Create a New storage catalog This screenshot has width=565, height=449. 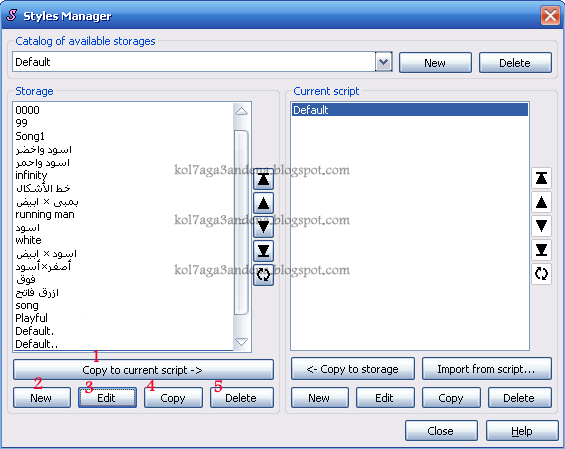click(435, 63)
